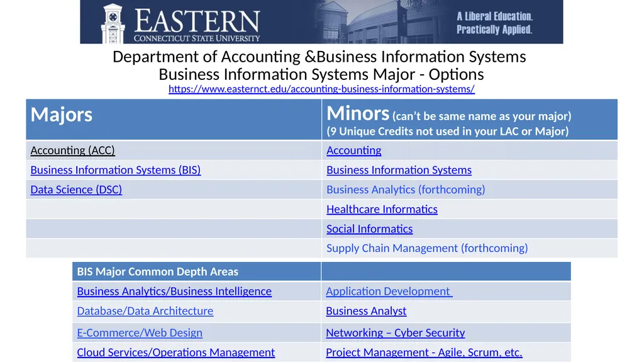Click the BIS Major Common Depth Areas header

tap(158, 271)
